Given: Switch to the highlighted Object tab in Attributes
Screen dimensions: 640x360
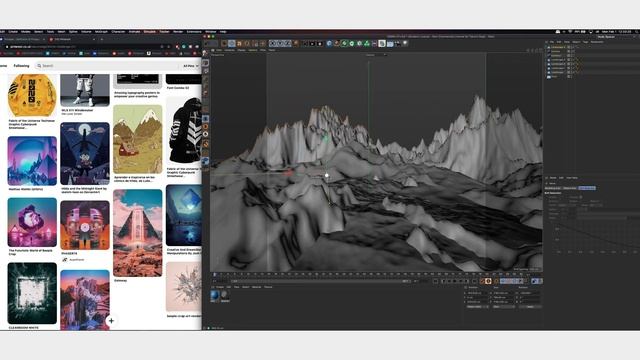Looking at the screenshot, I should tap(587, 188).
